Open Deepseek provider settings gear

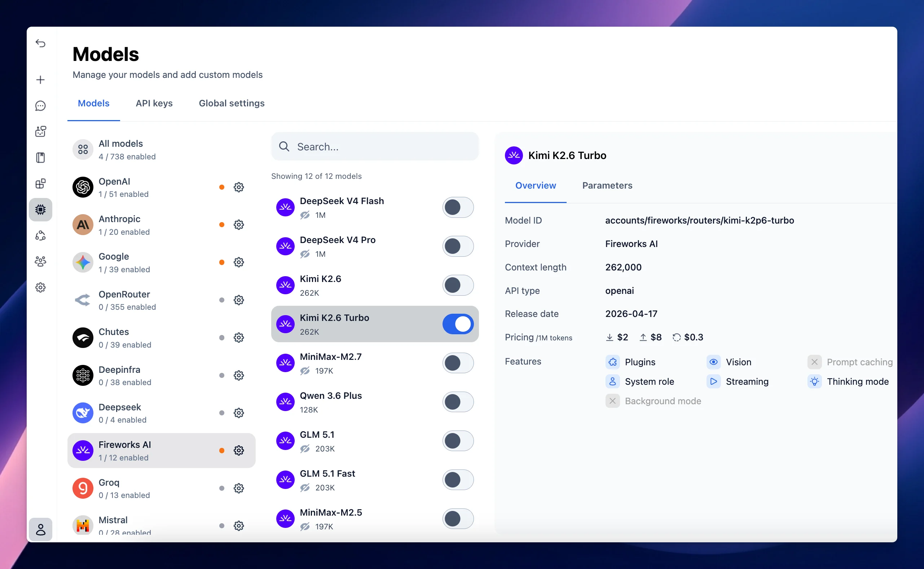point(239,413)
